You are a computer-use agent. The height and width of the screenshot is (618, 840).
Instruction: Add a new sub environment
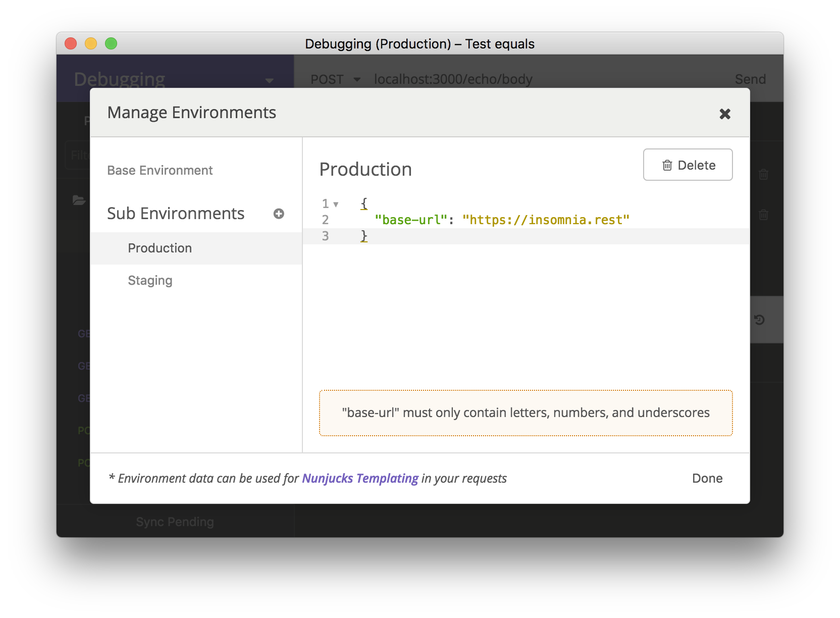point(279,214)
